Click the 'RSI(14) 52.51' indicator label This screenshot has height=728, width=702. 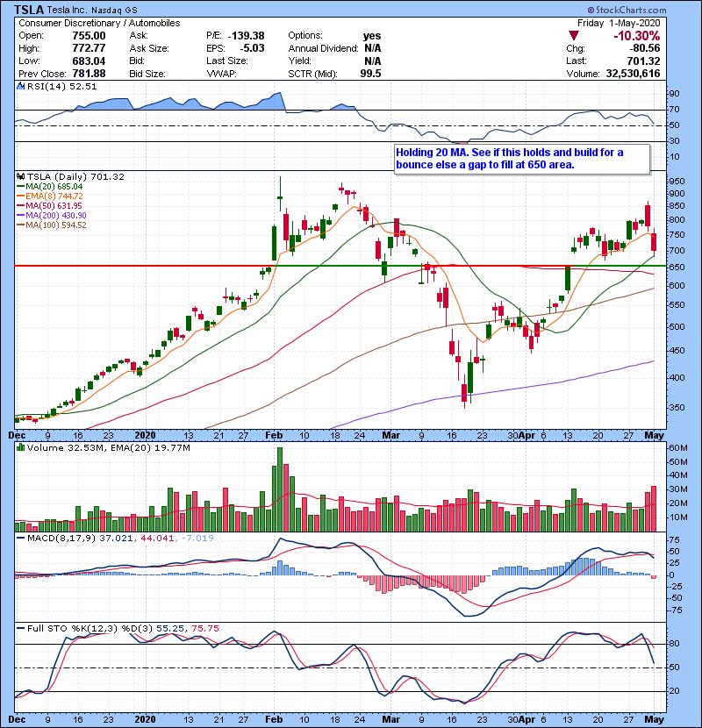(x=61, y=86)
